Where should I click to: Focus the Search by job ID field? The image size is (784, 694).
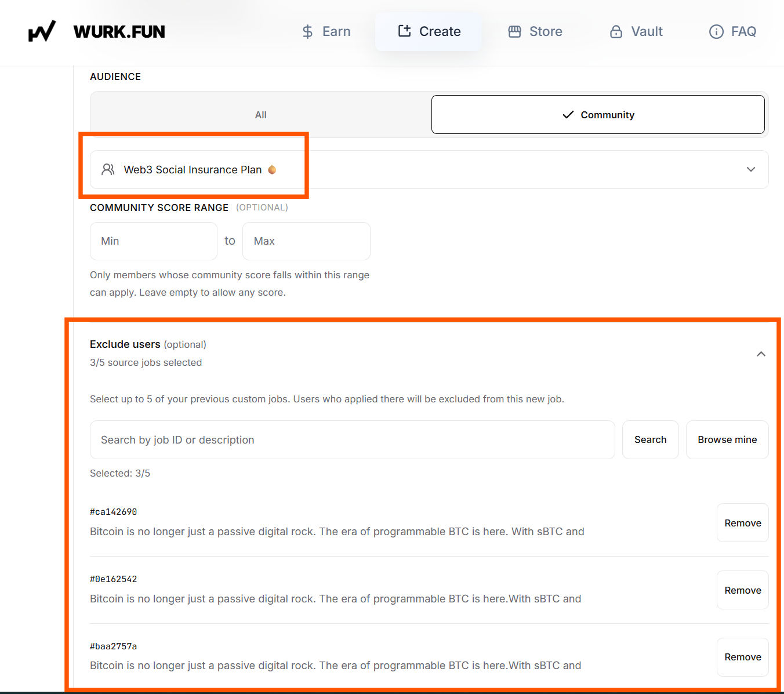tap(353, 439)
